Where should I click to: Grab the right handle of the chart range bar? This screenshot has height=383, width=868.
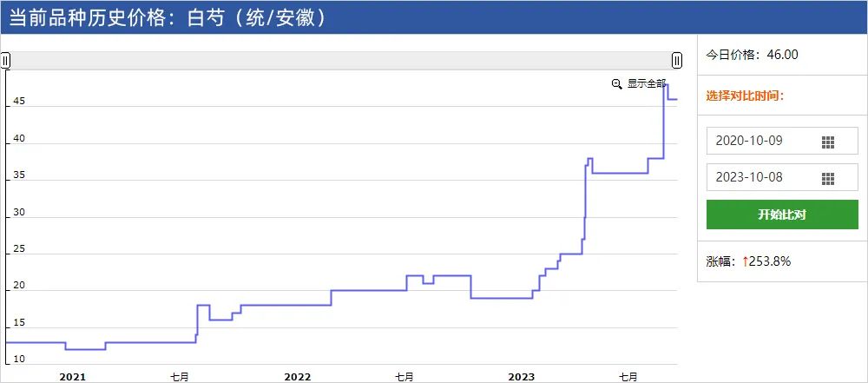click(x=676, y=60)
